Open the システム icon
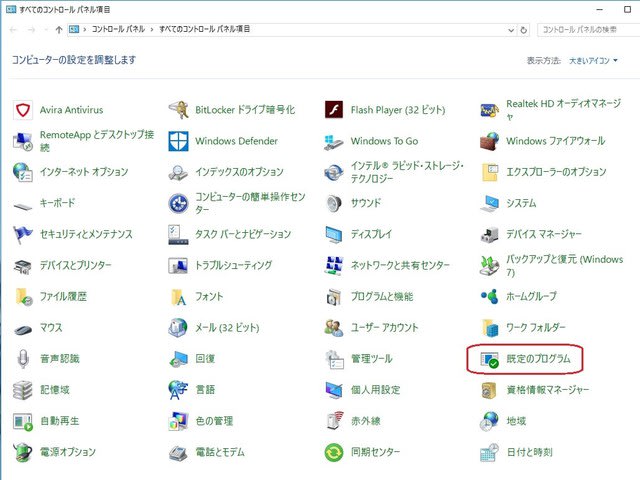The image size is (640, 480). 489,203
